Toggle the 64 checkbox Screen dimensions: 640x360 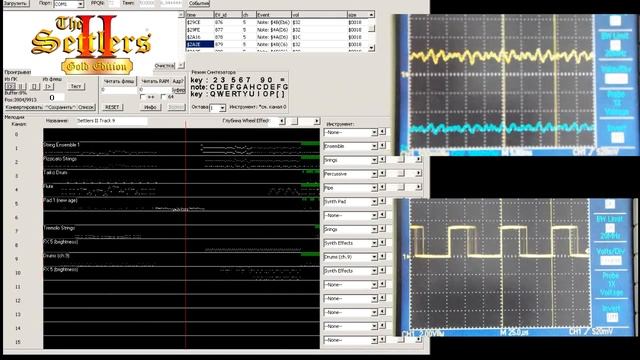[163, 97]
